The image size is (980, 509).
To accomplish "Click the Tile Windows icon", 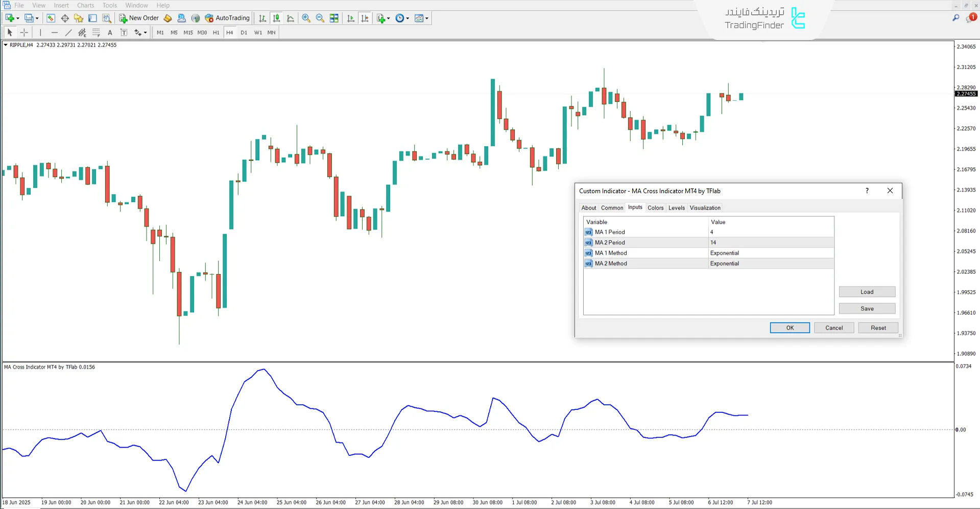I will coord(334,18).
